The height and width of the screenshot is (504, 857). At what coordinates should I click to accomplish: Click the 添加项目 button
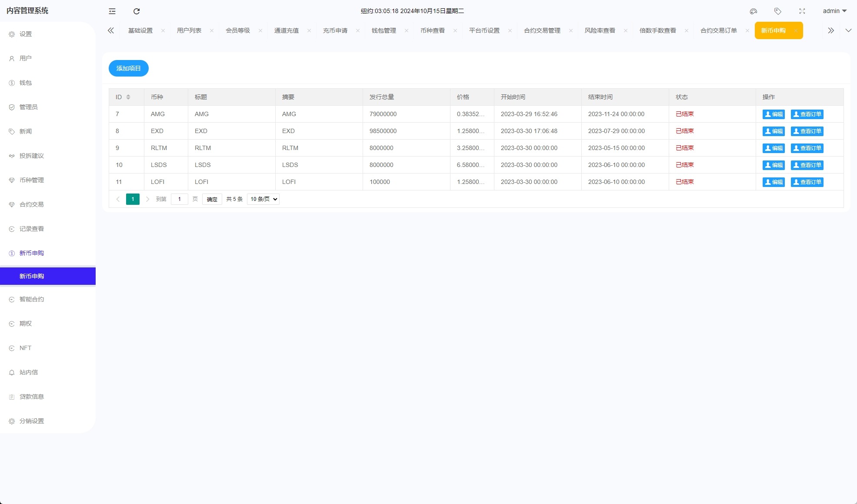tap(129, 68)
